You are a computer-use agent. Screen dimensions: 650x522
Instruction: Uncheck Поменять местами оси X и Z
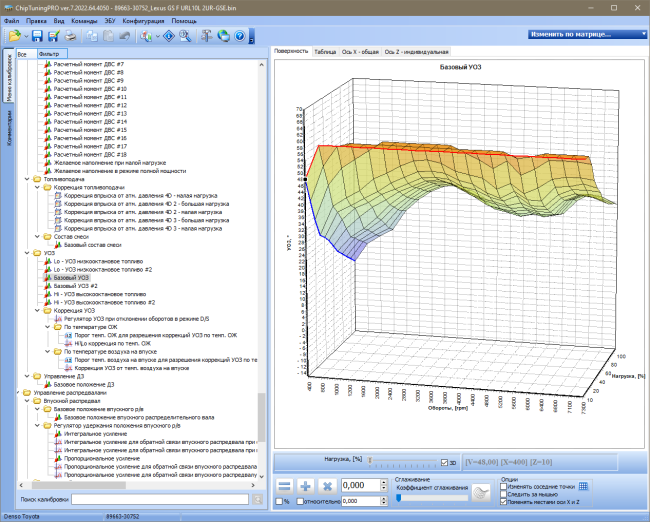[504, 502]
